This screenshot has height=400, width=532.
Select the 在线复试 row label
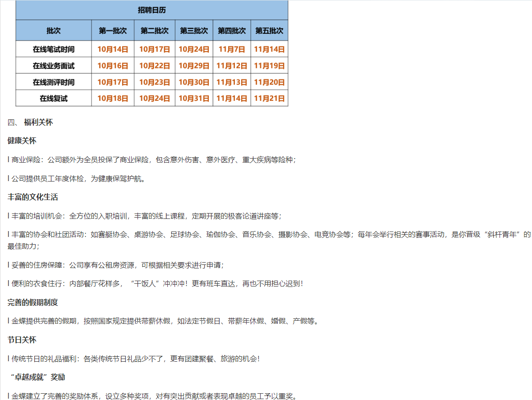point(53,98)
